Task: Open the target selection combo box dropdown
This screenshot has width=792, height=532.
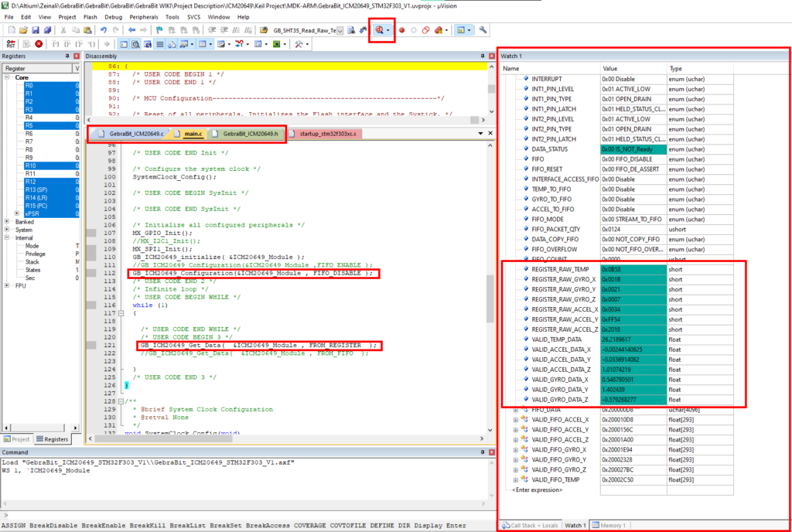Action: point(340,31)
